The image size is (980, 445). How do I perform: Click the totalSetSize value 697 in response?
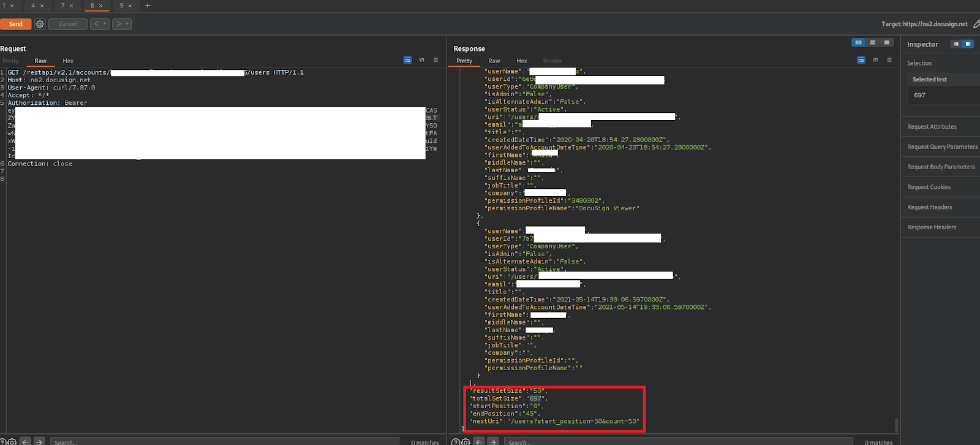[535, 398]
